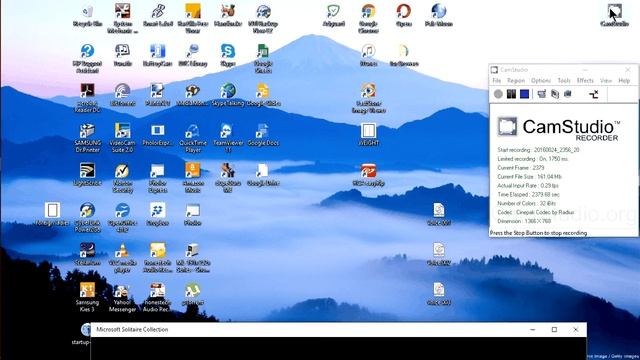Open the WEIGHT file on the desktop
The height and width of the screenshot is (360, 640).
coord(368,135)
